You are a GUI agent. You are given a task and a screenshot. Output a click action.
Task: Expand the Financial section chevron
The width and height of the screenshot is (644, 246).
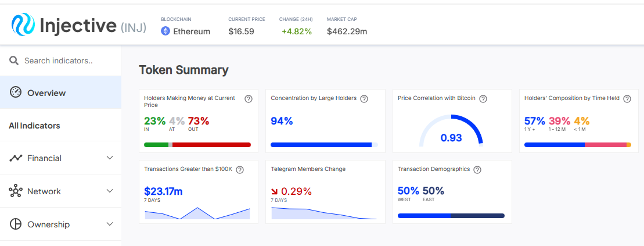(x=110, y=158)
